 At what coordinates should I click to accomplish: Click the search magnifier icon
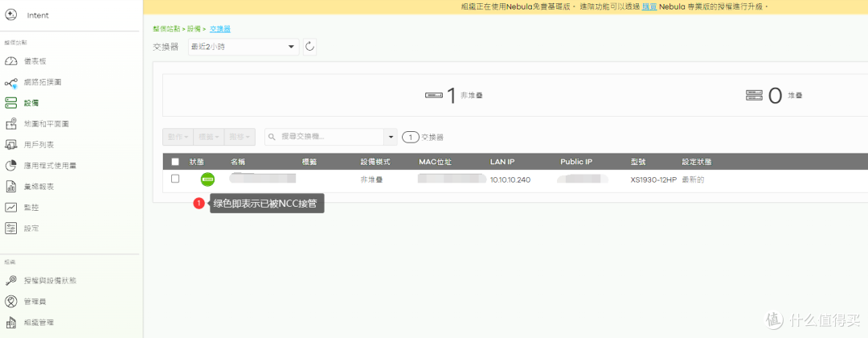272,137
